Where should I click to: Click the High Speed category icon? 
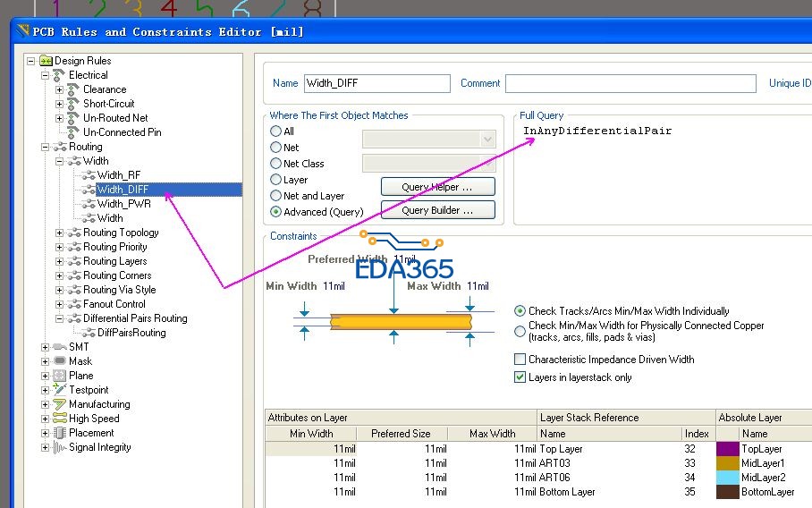(60, 418)
